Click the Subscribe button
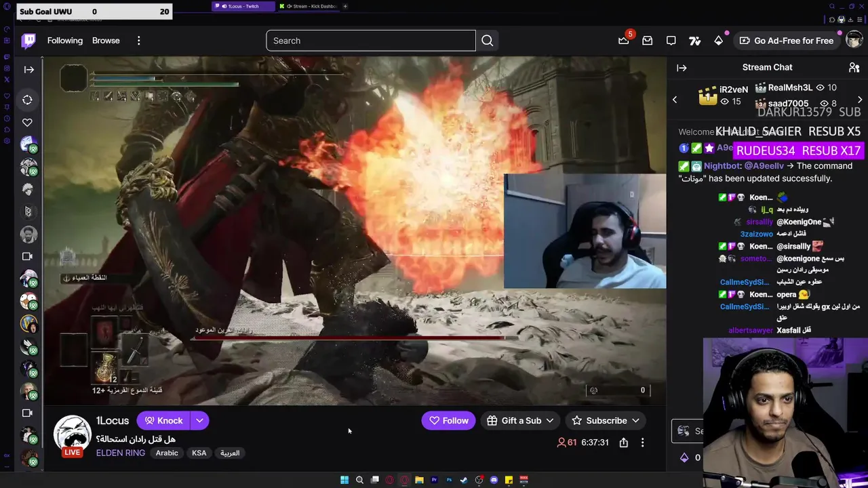 coord(606,421)
